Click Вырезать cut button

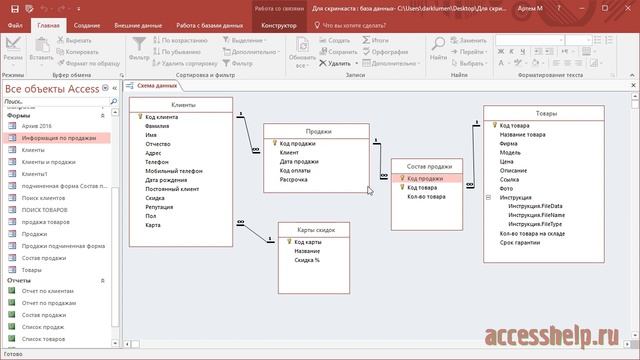point(74,40)
